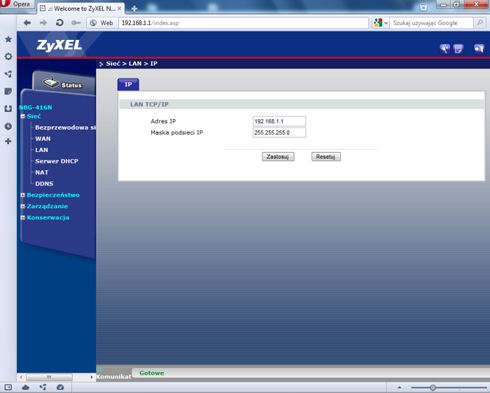Open the Unite share panel in the sidebar
Screen dimensions: 490x393
[8, 74]
